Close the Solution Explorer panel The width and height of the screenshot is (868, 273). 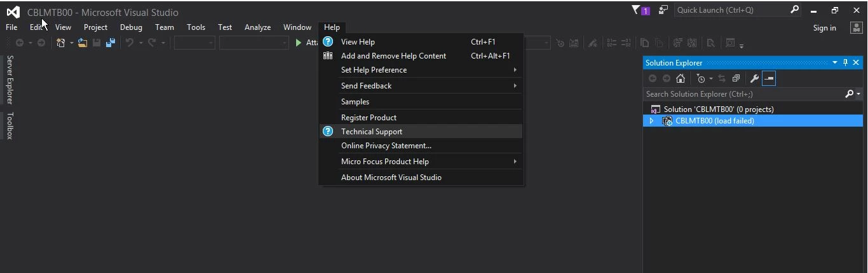pos(856,62)
